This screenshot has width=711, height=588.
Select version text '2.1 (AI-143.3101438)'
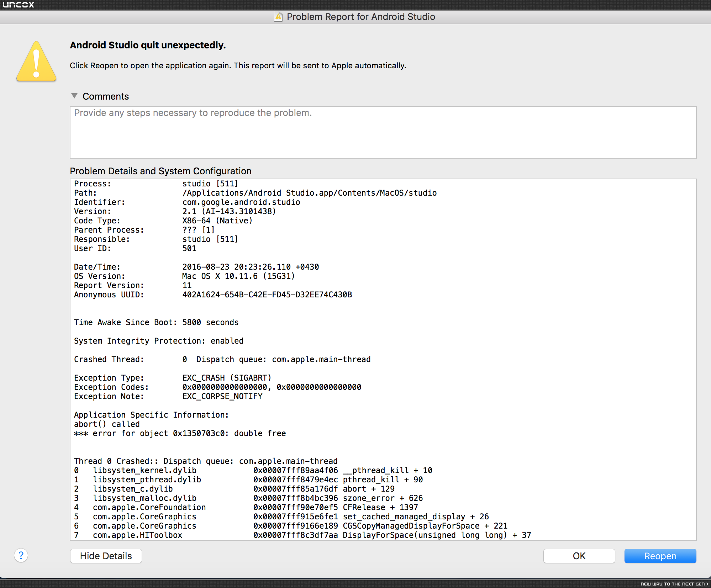229,211
